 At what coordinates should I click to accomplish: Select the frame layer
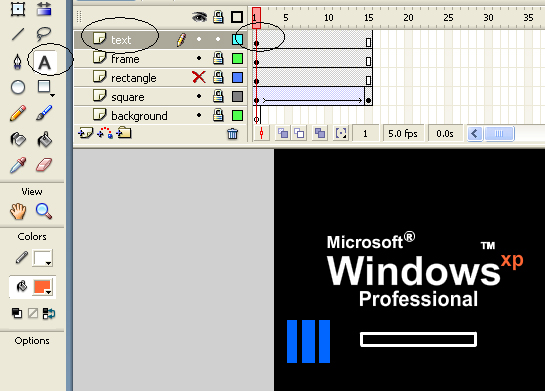pos(161,58)
